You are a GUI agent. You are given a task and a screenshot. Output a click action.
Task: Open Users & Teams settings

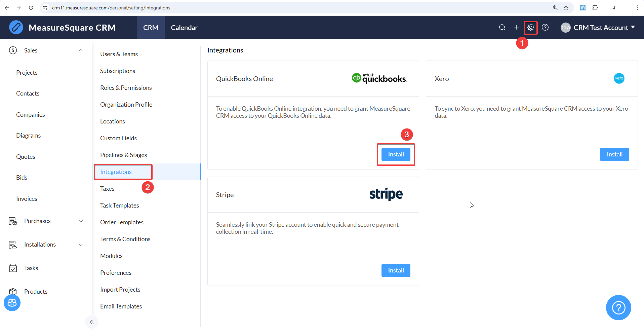pyautogui.click(x=119, y=54)
